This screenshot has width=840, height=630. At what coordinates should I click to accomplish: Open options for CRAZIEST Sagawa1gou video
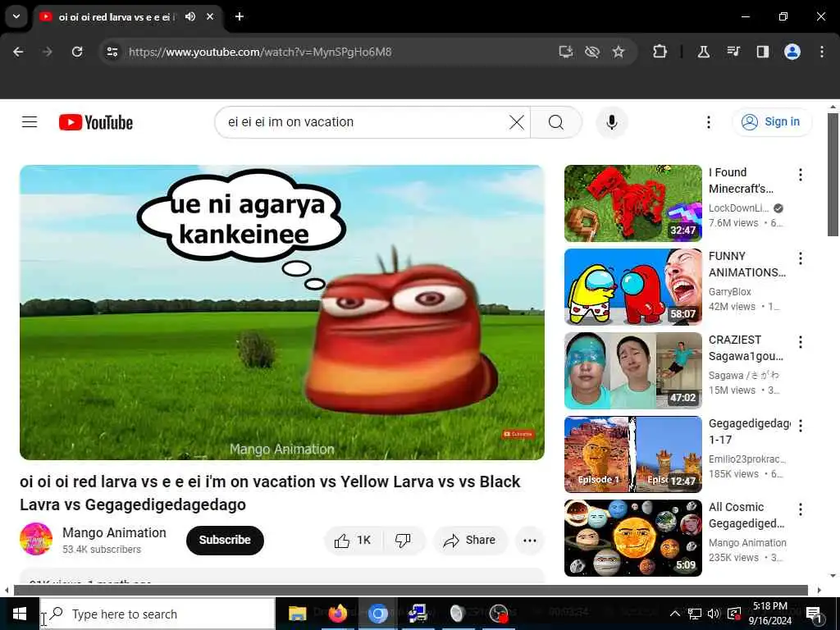[801, 342]
